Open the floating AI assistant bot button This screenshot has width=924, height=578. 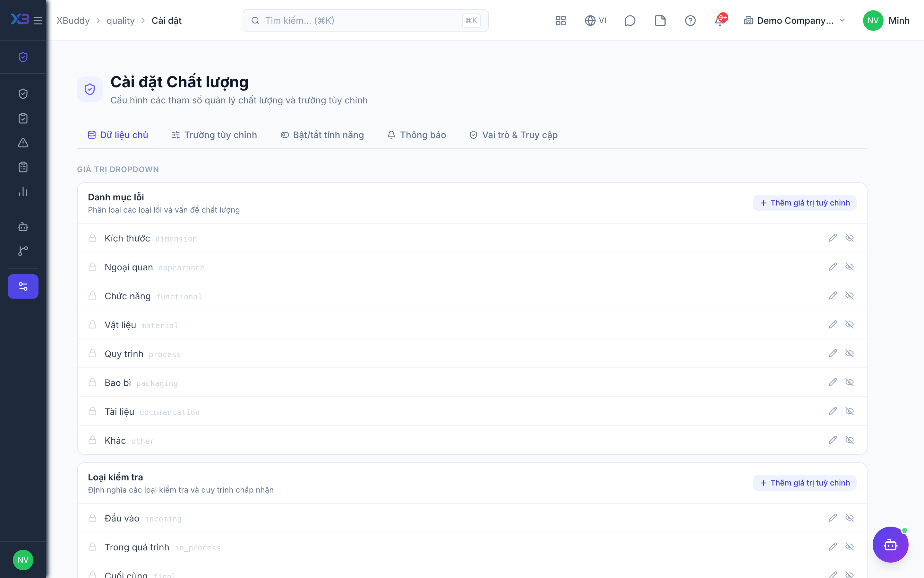pos(890,544)
